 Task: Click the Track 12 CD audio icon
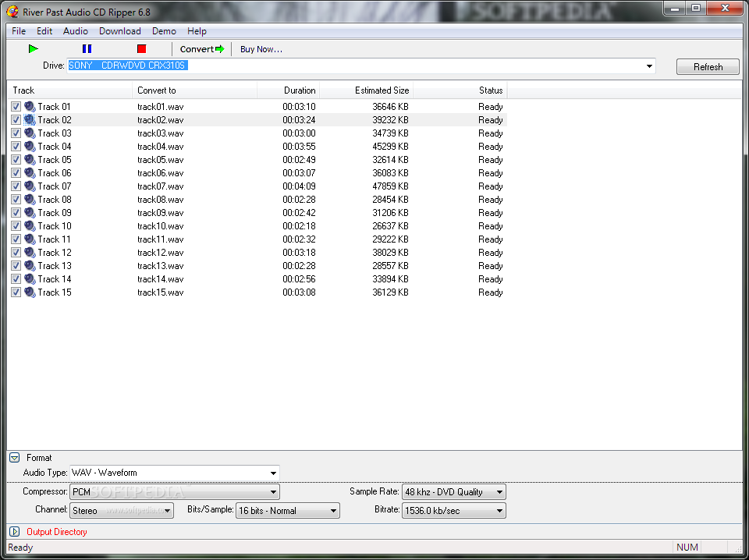30,252
